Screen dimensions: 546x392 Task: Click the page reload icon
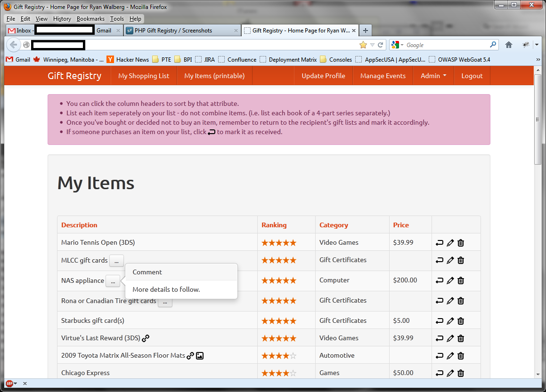(x=381, y=45)
